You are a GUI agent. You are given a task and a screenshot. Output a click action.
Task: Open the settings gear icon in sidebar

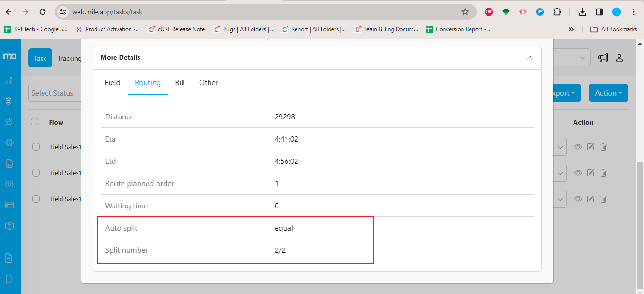(x=10, y=184)
